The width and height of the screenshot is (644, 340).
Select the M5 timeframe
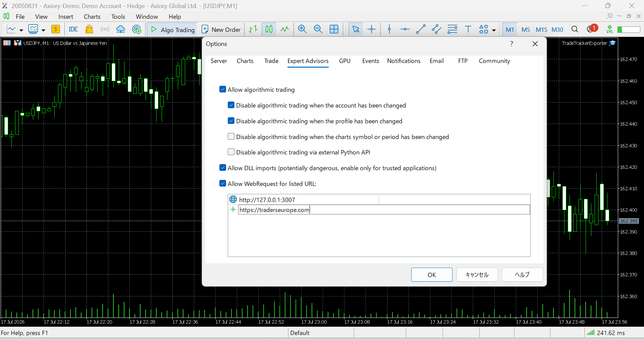pos(526,29)
